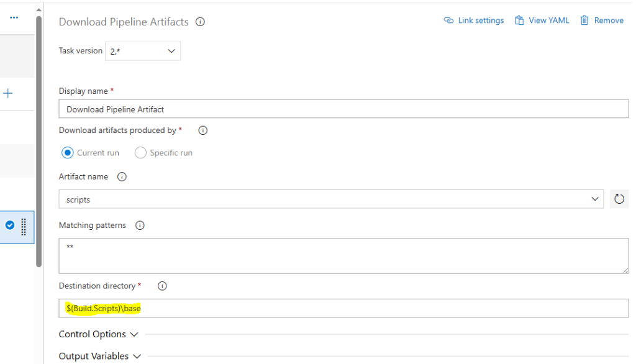This screenshot has width=636, height=364.
Task: Toggle the blue checkmark on selected task
Action: (x=10, y=225)
